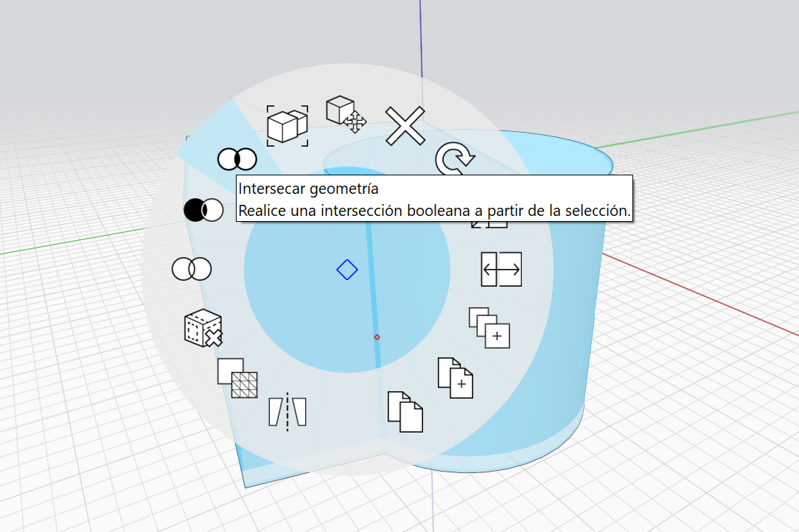Click the dashed cube with X icon
The width and height of the screenshot is (799, 532).
coord(203,329)
